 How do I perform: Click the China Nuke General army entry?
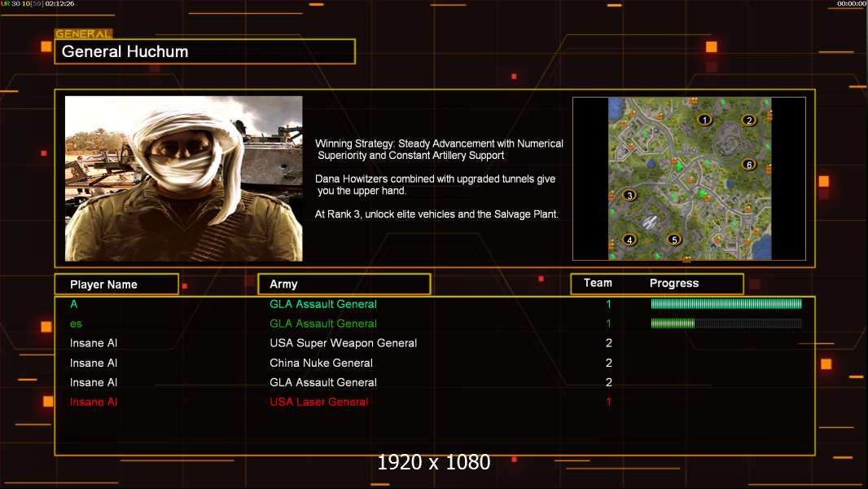pyautogui.click(x=321, y=363)
